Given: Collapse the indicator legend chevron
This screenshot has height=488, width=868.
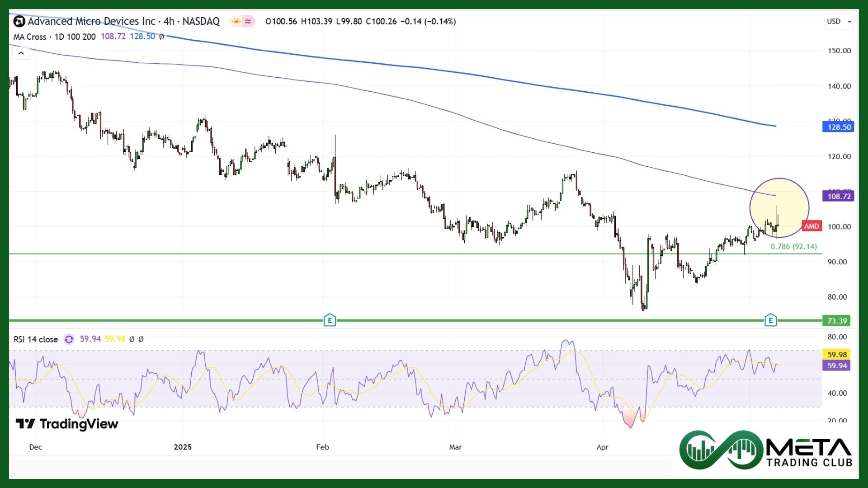Looking at the screenshot, I should 21,53.
